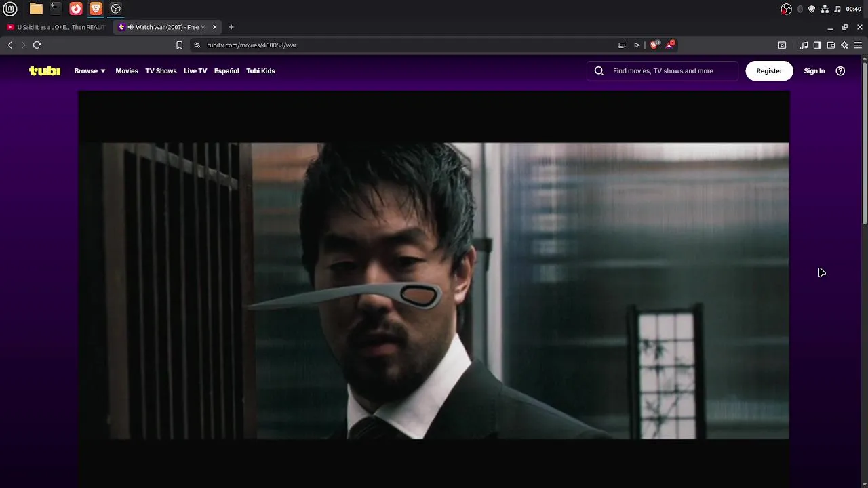Screen dimensions: 868x488
Task: Close the Watch War (2007) tab
Action: (215, 27)
